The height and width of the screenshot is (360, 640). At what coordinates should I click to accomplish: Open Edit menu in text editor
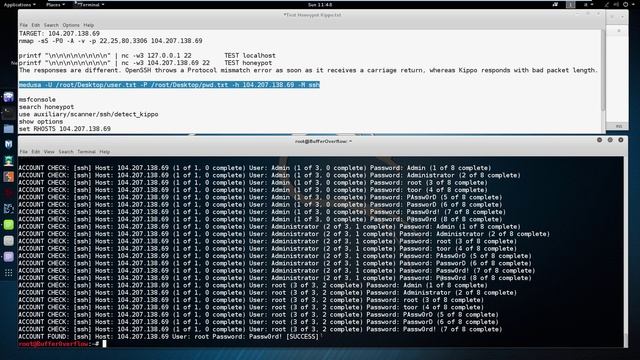[36, 25]
